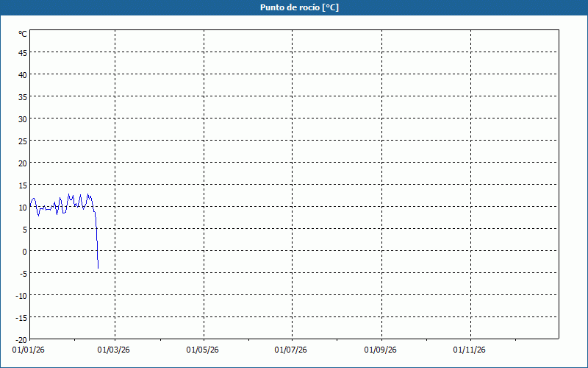Click the lowest point of the blue line
The height and width of the screenshot is (368, 588).
[98, 267]
